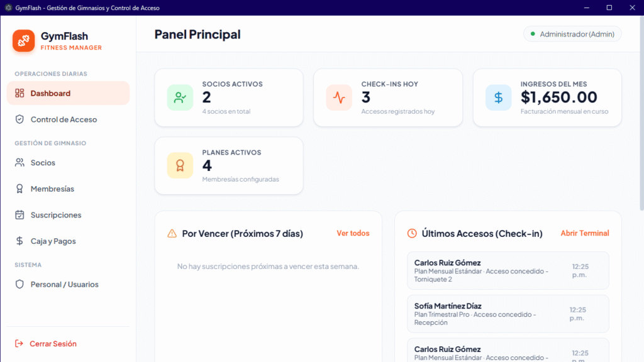Screen dimensions: 644x362
Task: Select the Planes Activos stat card
Action: pyautogui.click(x=229, y=165)
